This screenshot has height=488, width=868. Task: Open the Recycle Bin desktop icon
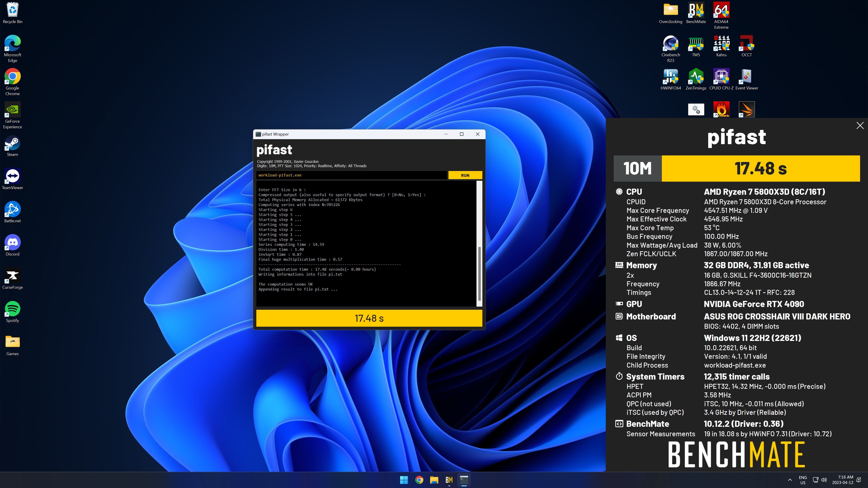(12, 13)
